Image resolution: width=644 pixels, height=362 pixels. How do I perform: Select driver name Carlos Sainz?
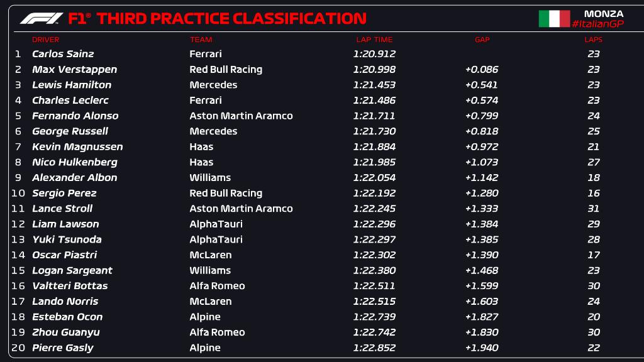(x=63, y=54)
